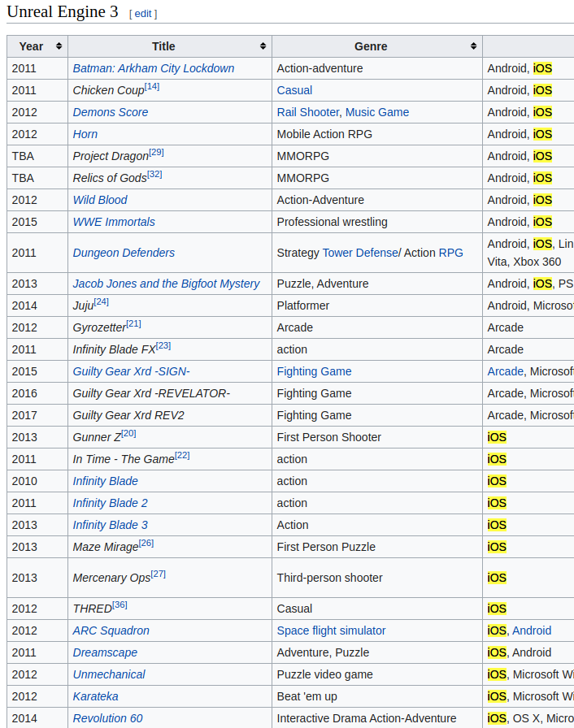The width and height of the screenshot is (574, 728).
Task: Open the WWE Immortals article
Action: click(114, 222)
